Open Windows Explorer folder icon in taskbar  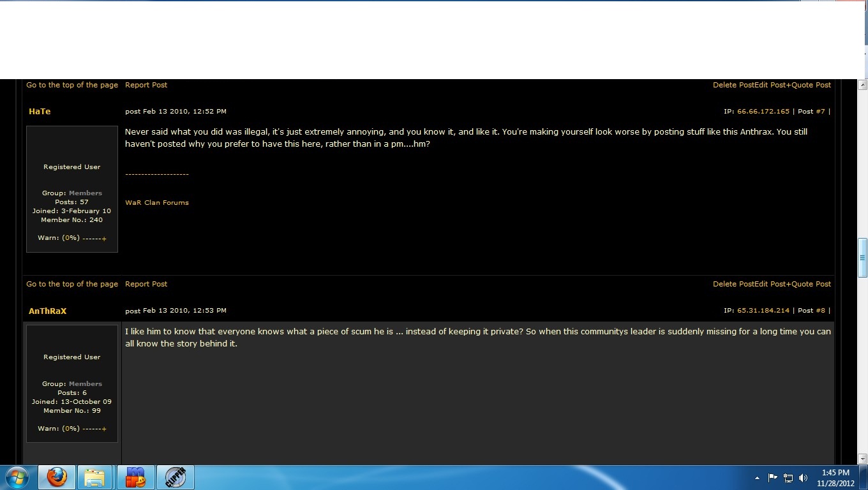coord(95,477)
